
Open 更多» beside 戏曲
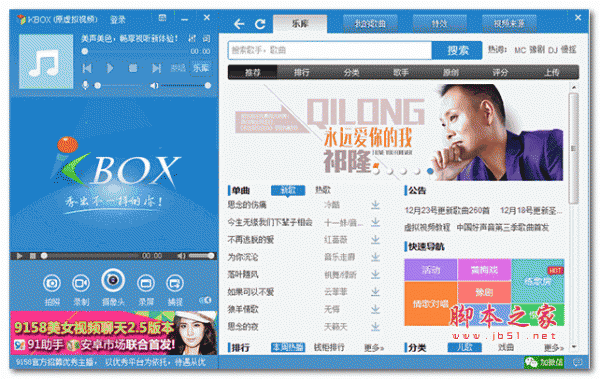[x=554, y=348]
